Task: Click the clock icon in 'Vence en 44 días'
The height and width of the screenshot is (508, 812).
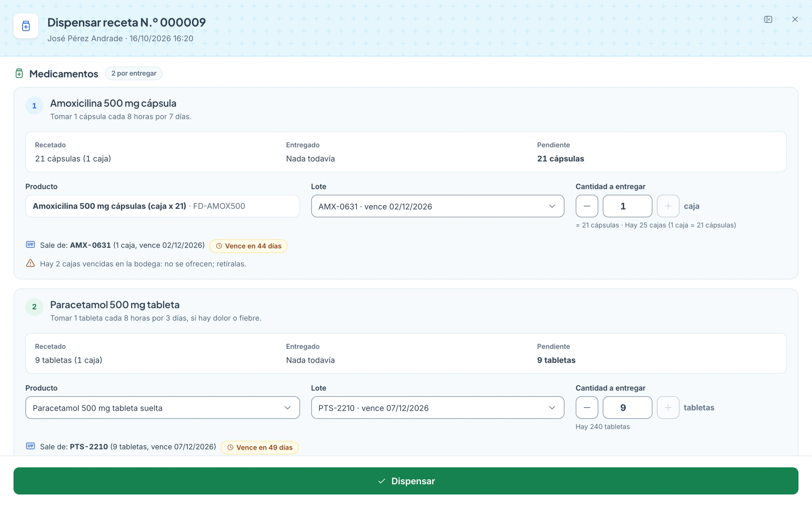Action: [219, 246]
